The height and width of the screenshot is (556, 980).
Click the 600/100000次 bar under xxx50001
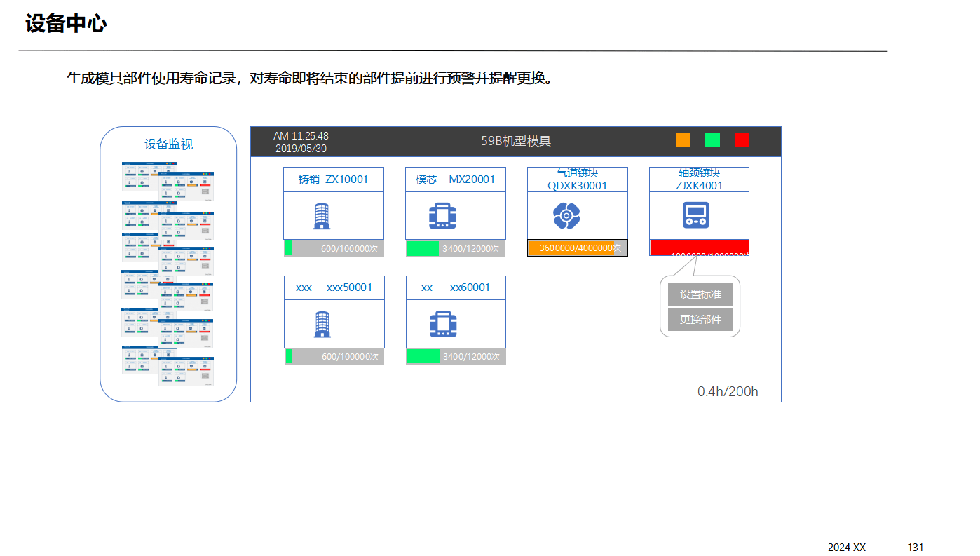[334, 356]
